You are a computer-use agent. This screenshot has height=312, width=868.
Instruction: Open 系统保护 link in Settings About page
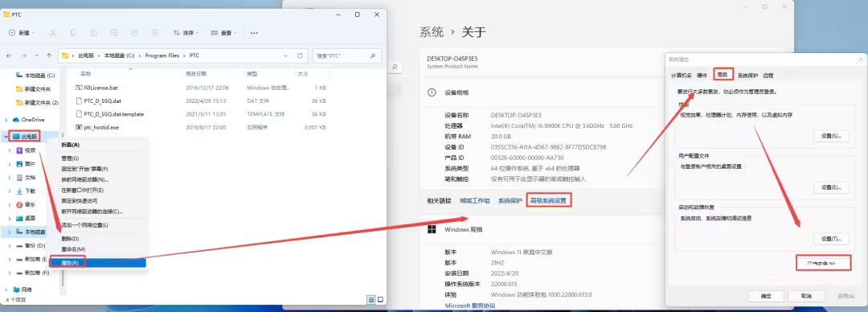510,200
